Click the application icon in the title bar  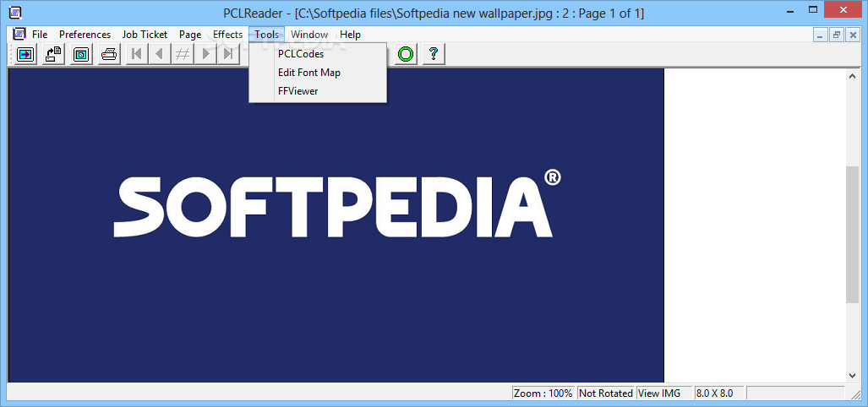[x=17, y=12]
